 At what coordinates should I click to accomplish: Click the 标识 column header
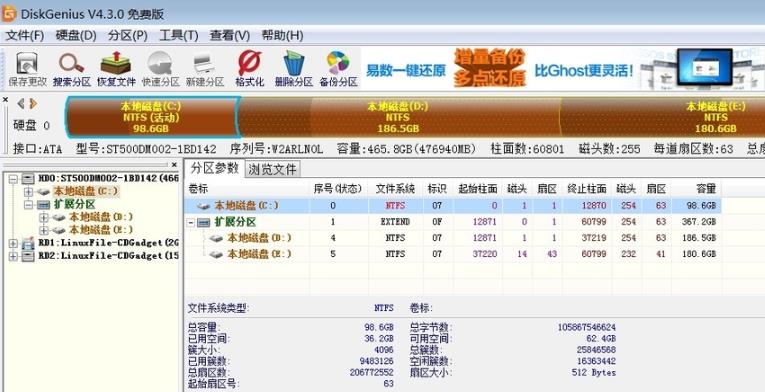point(437,188)
